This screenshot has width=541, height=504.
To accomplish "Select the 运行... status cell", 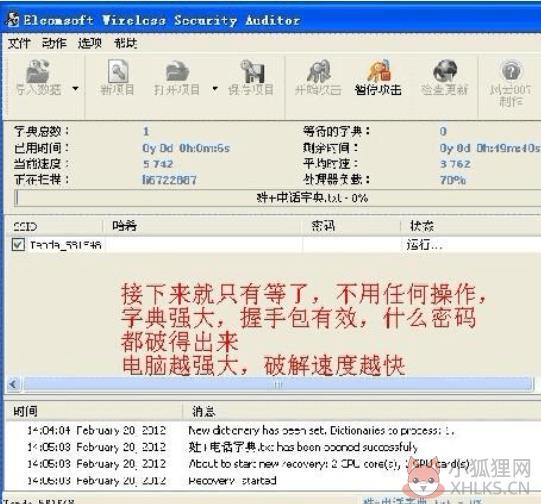I will [424, 245].
